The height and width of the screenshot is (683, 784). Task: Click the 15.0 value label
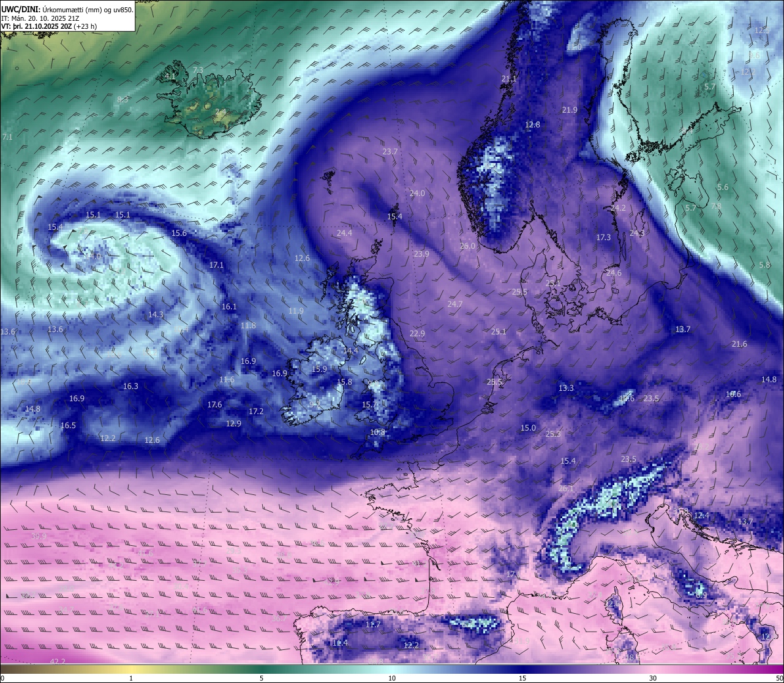(528, 428)
